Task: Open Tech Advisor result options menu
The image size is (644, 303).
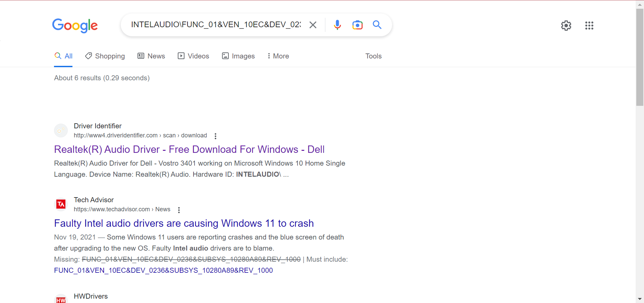Action: (179, 210)
